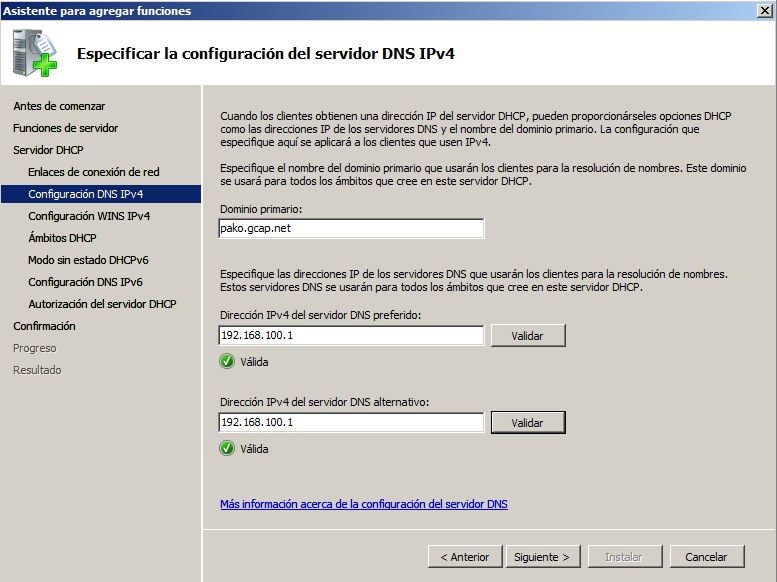Screen dimensions: 777x582
Task: Select Servidor DHCP in sidebar
Action: pos(48,150)
